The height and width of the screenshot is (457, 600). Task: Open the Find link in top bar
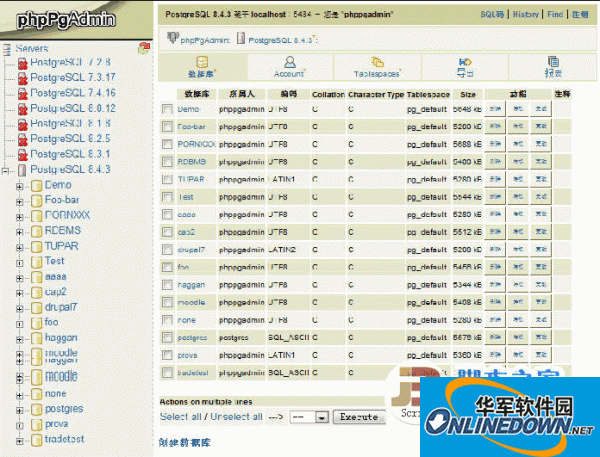point(555,15)
